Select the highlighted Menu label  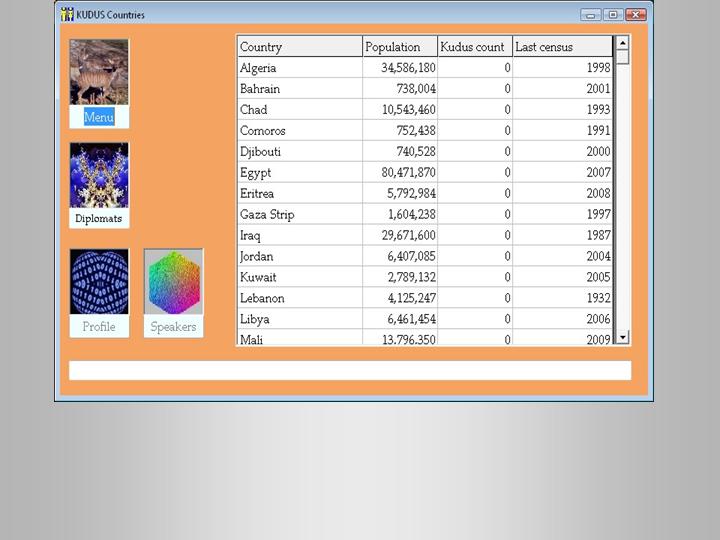[x=99, y=117]
